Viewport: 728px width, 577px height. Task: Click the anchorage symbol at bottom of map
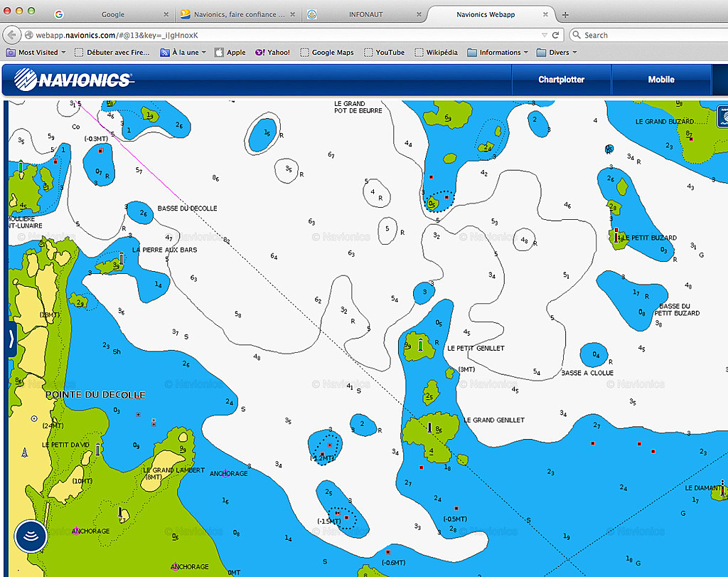click(x=175, y=566)
